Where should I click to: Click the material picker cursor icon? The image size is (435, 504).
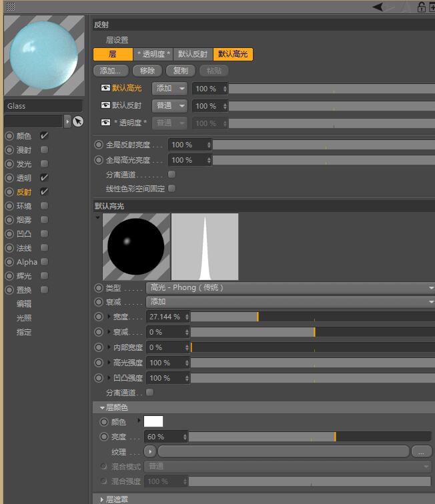click(78, 121)
